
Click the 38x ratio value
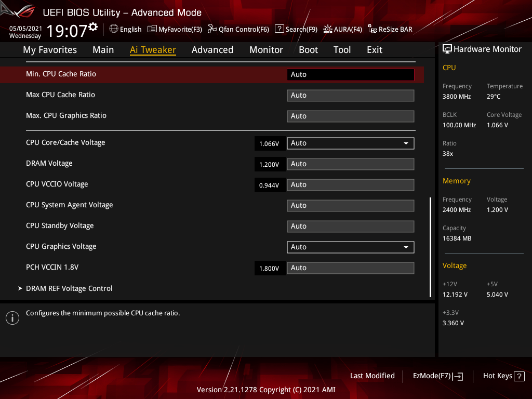pos(448,154)
